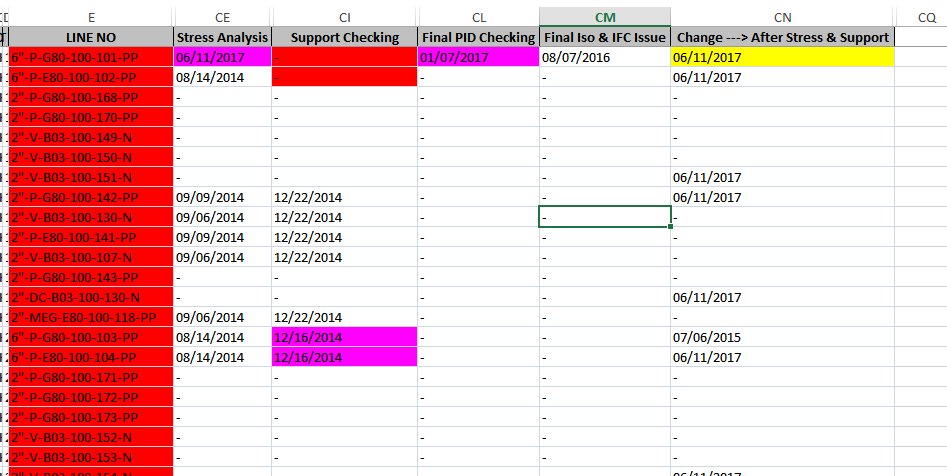Select line 2"-P-G80-100-173-PP cell
Image resolution: width=947 pixels, height=476 pixels.
[x=91, y=417]
